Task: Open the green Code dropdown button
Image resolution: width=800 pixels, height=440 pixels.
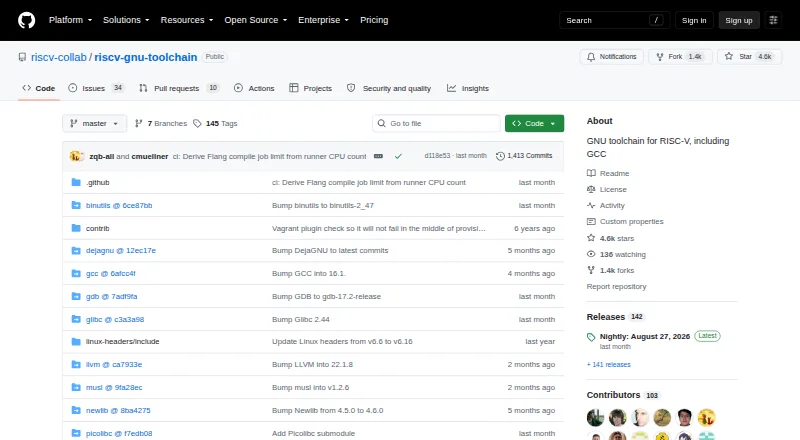Action: click(x=534, y=124)
